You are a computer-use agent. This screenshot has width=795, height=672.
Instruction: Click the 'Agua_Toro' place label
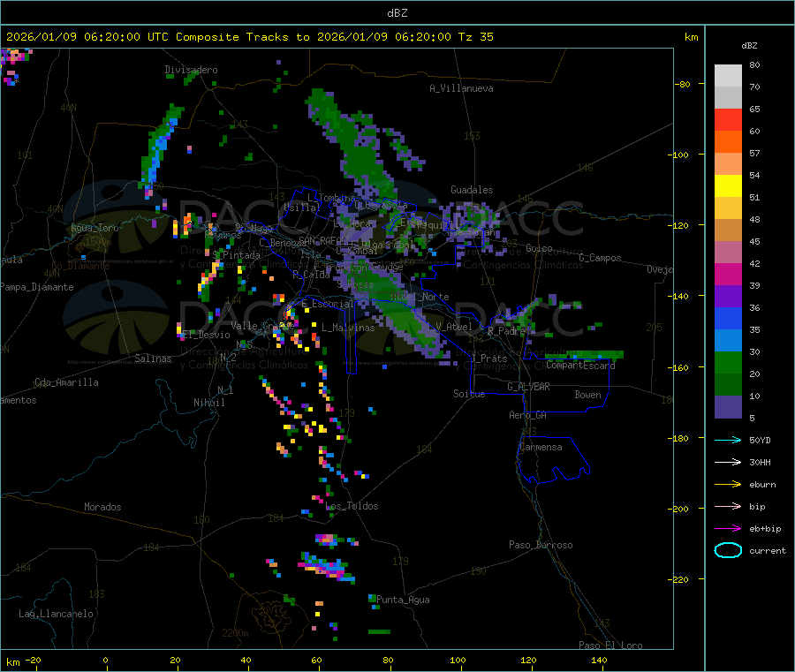point(95,228)
